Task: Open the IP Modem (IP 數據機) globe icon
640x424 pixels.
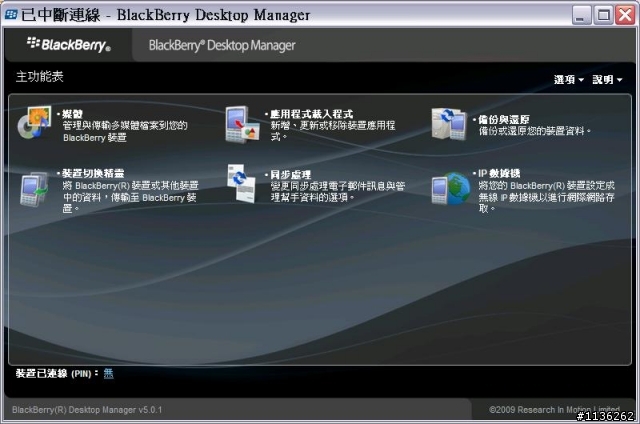Action: (x=449, y=187)
